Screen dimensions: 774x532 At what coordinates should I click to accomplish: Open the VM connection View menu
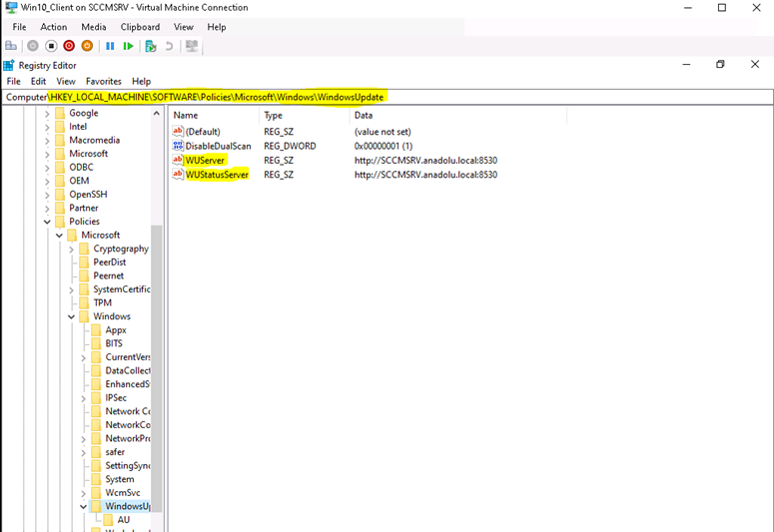point(184,27)
